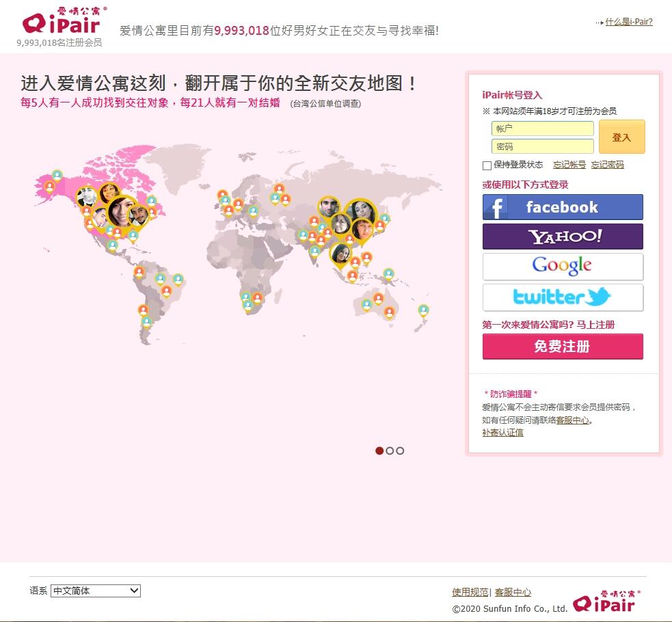Log in with the twitter button
The width and height of the screenshot is (672, 622).
(563, 297)
